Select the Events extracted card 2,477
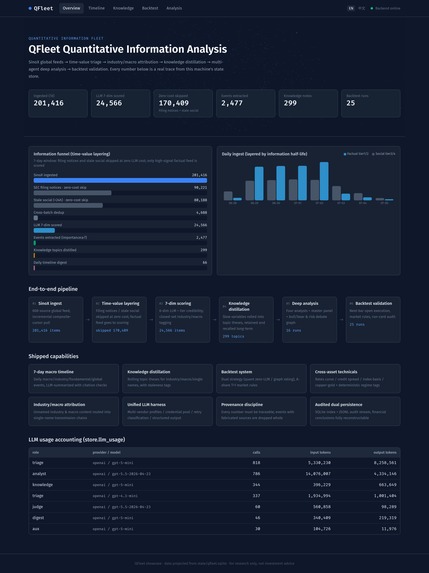Screen dimensions: 429x573 point(246,103)
